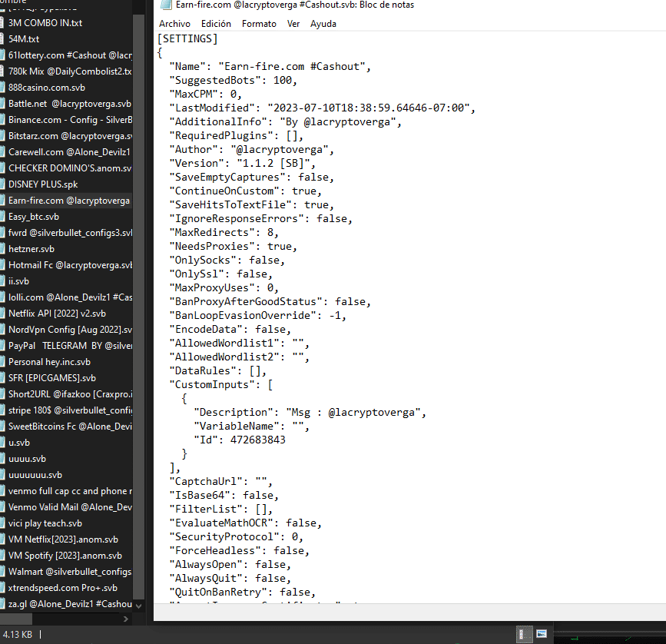Click the file list right scroll arrow
The height and width of the screenshot is (644, 666).
click(126, 619)
